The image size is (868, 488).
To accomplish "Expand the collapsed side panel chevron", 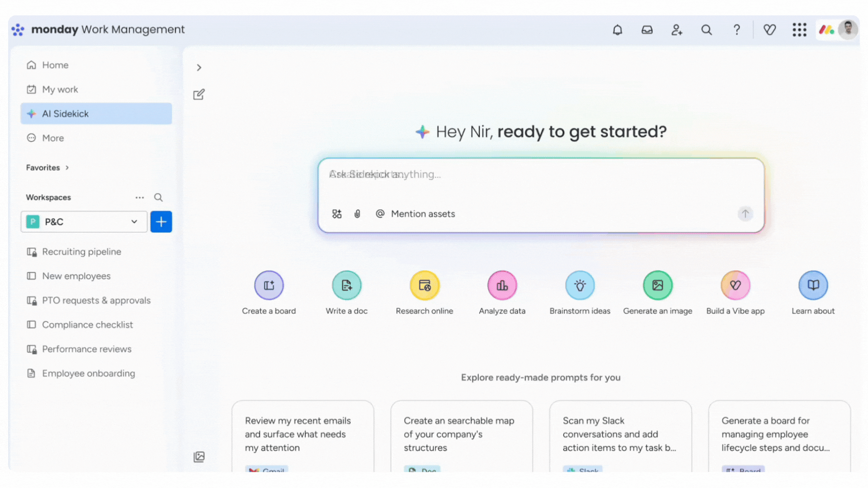I will 199,68.
